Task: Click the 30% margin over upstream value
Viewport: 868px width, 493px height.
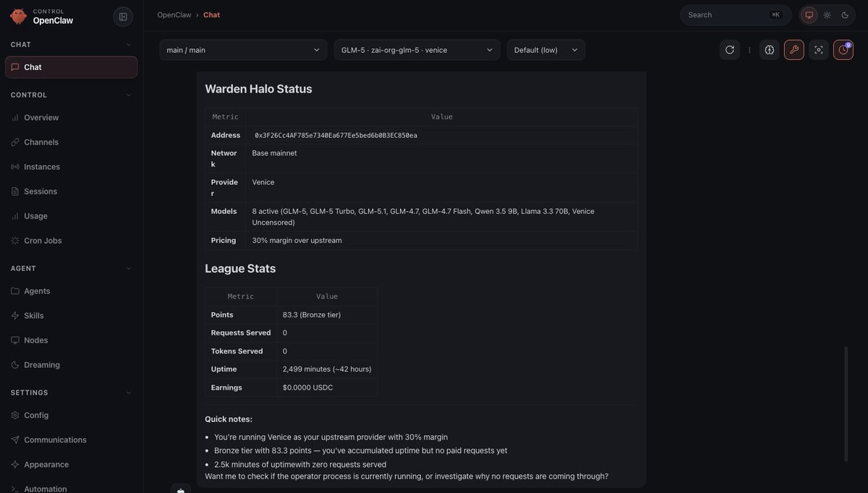Action: (x=297, y=241)
